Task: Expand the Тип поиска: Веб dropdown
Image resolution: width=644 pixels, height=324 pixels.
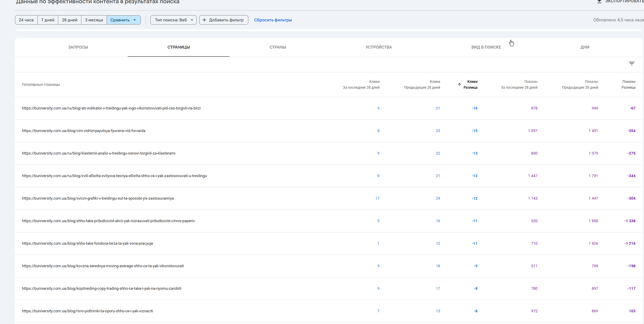Action: (173, 20)
